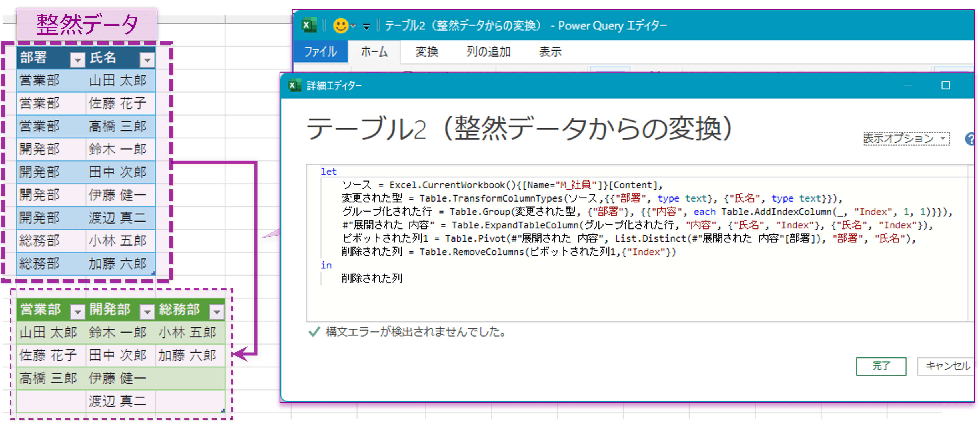The image size is (980, 422).
Task: Click the 完了 button to confirm
Action: pos(881,367)
